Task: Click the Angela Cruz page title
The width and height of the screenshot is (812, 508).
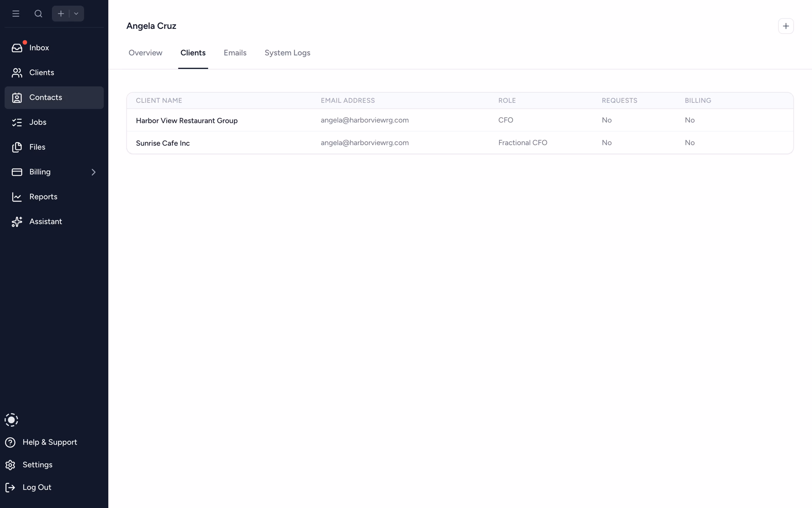Action: coord(151,26)
